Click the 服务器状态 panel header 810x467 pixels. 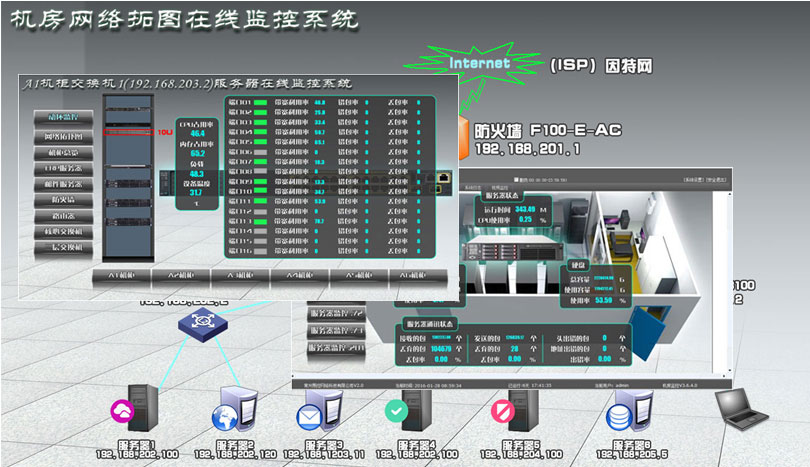502,196
